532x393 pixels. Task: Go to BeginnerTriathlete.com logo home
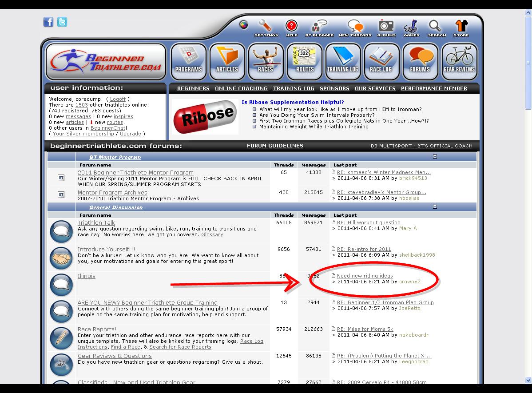[x=106, y=61]
